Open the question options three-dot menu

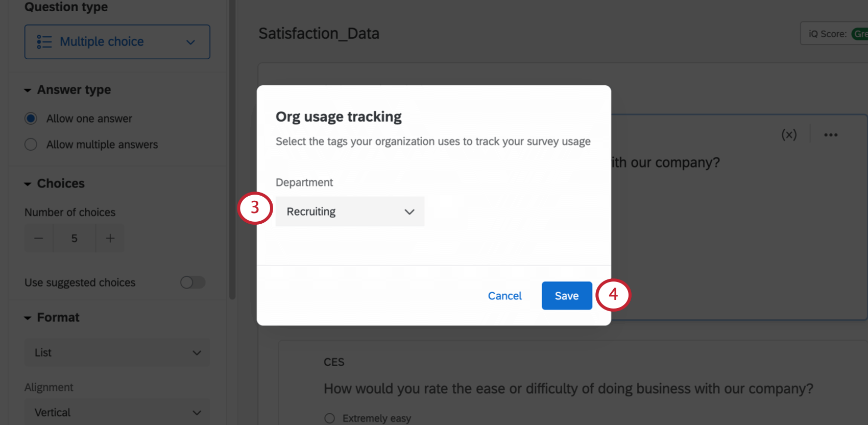831,135
